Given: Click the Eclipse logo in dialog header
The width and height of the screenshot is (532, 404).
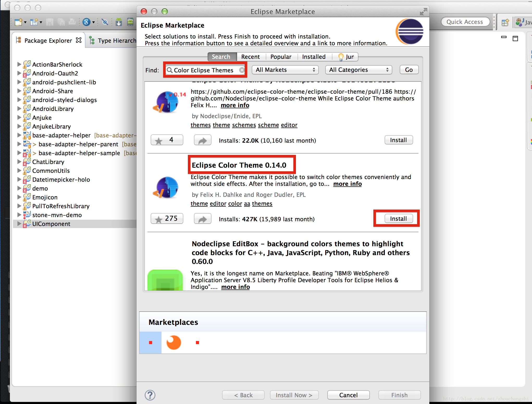Looking at the screenshot, I should tap(410, 31).
